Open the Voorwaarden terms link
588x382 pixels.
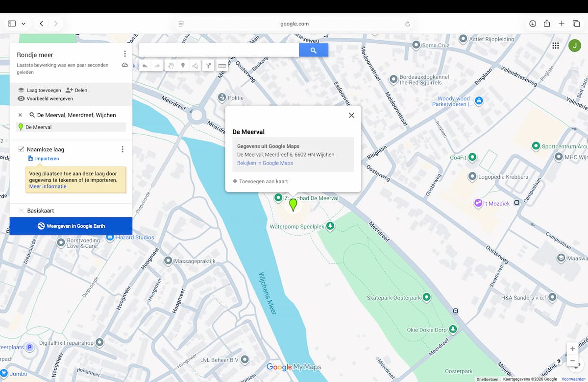[574, 379]
